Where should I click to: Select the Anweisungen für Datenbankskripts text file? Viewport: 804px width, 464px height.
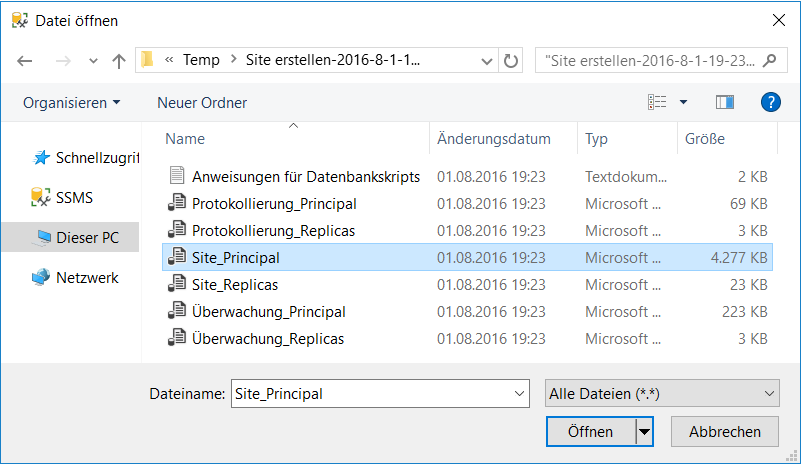click(305, 176)
